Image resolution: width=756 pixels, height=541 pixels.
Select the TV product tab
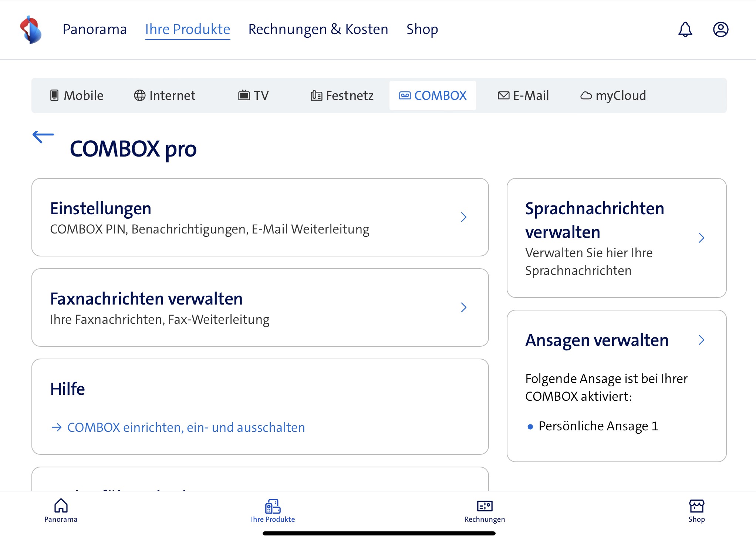click(253, 95)
